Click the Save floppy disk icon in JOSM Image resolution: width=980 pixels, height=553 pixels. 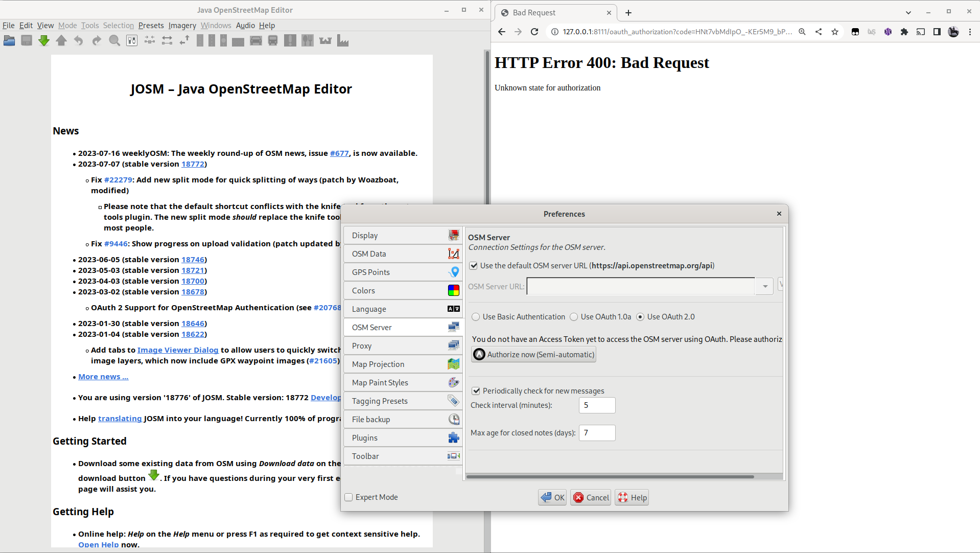[x=27, y=41]
